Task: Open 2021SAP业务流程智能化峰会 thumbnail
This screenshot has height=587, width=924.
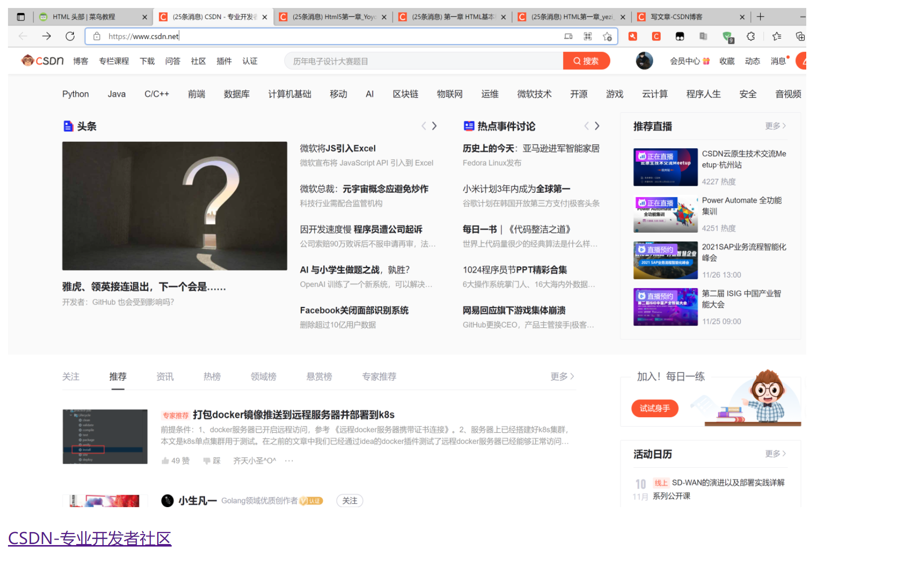Action: [666, 260]
